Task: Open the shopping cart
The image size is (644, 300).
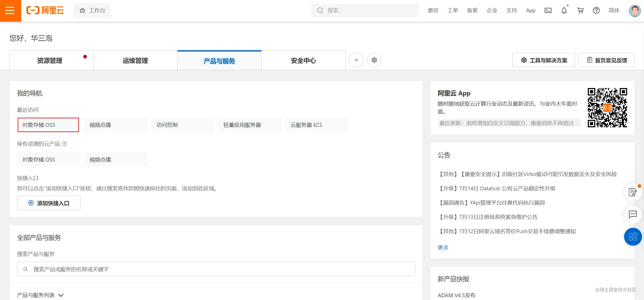Action: point(580,10)
